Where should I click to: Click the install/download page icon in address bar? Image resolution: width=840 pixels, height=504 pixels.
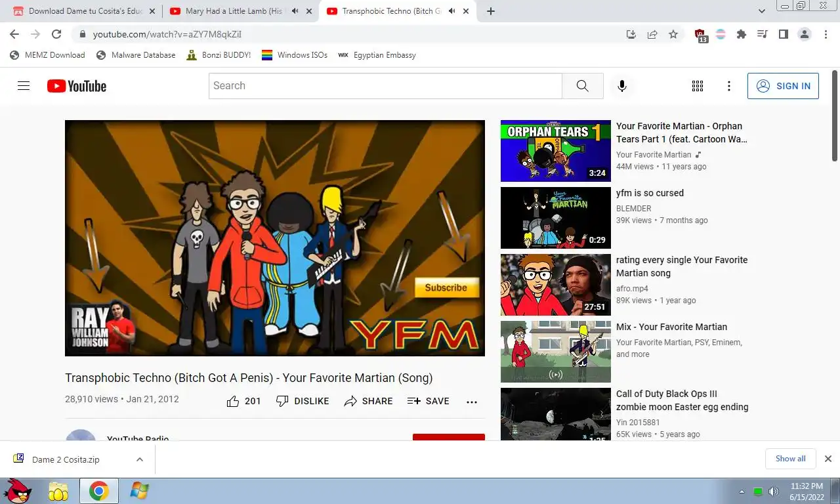point(631,34)
